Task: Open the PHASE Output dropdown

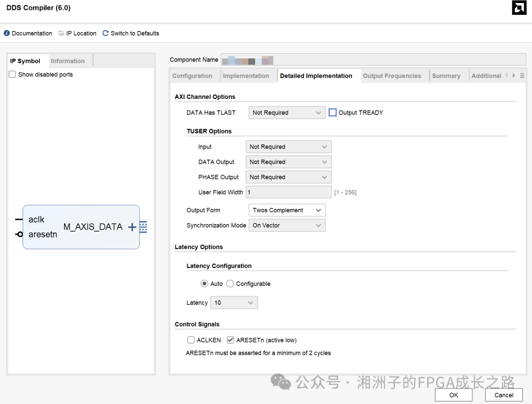Action: coord(288,177)
